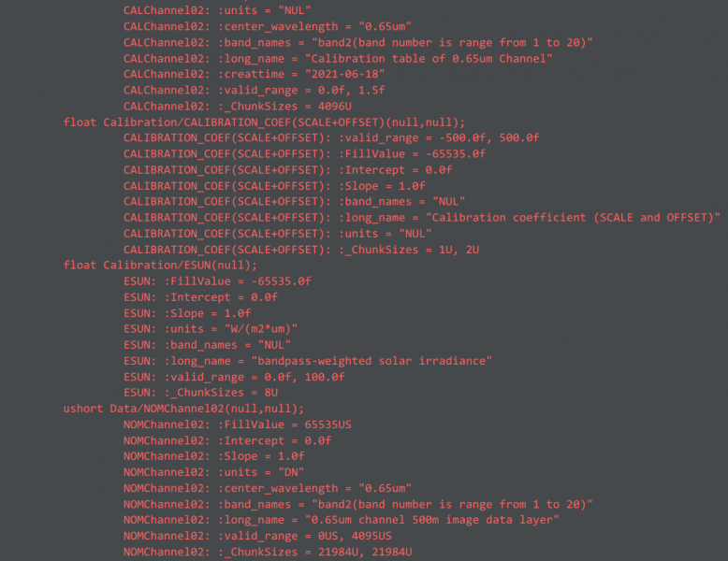Click the CALIBRATION_COEF long_name "Calibration coefficient" line

coord(422,217)
